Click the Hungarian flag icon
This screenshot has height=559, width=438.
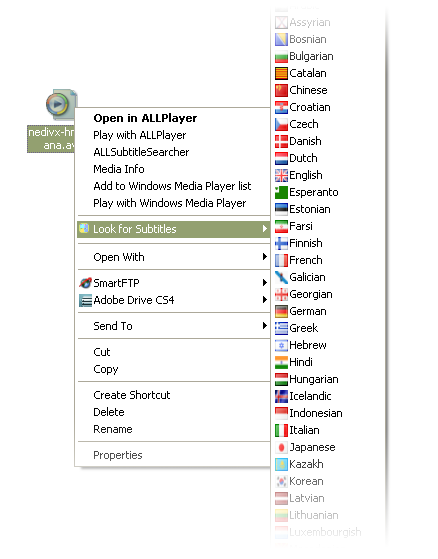281,379
